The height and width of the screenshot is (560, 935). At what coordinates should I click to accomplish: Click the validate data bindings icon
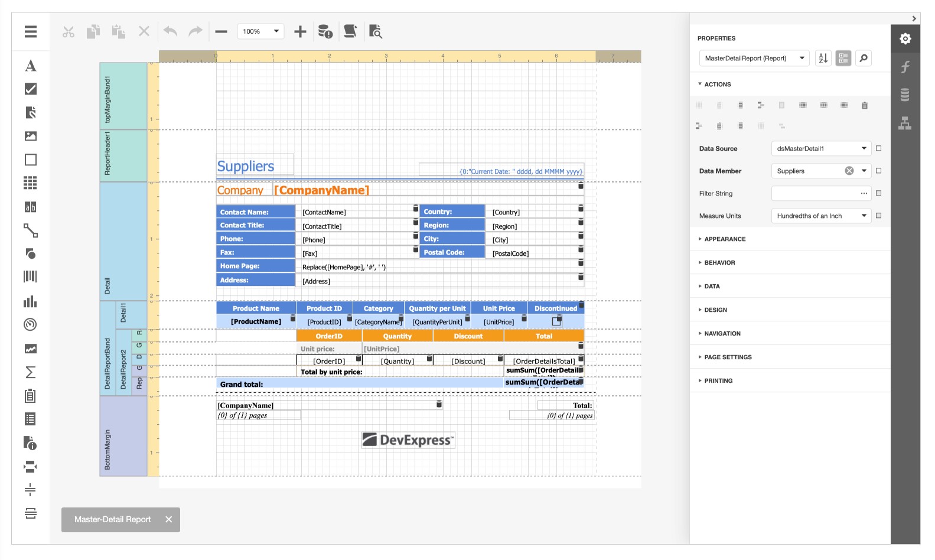tap(325, 31)
